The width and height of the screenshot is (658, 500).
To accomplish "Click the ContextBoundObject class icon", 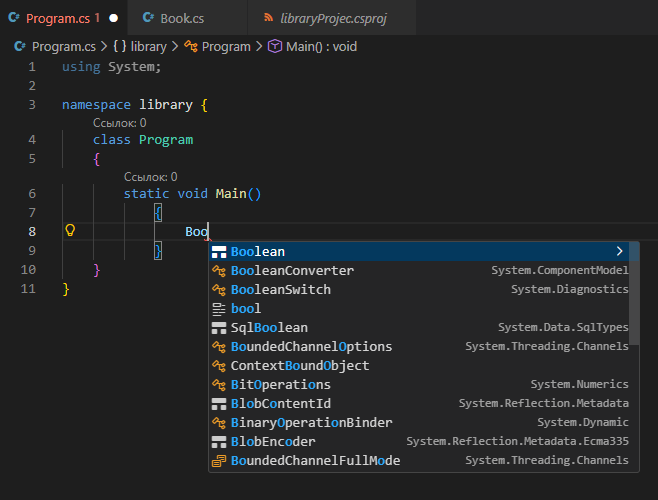I will [x=219, y=366].
